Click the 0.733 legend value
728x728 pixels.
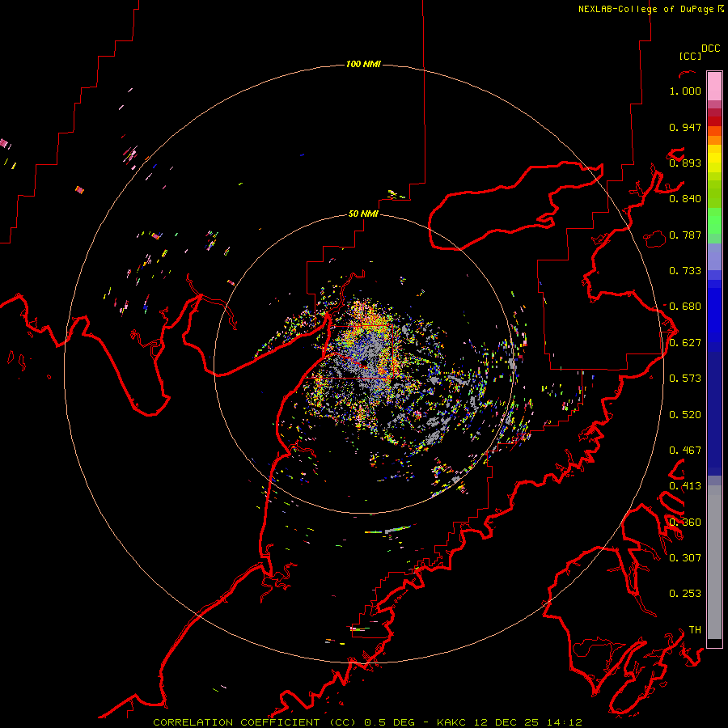pos(685,271)
